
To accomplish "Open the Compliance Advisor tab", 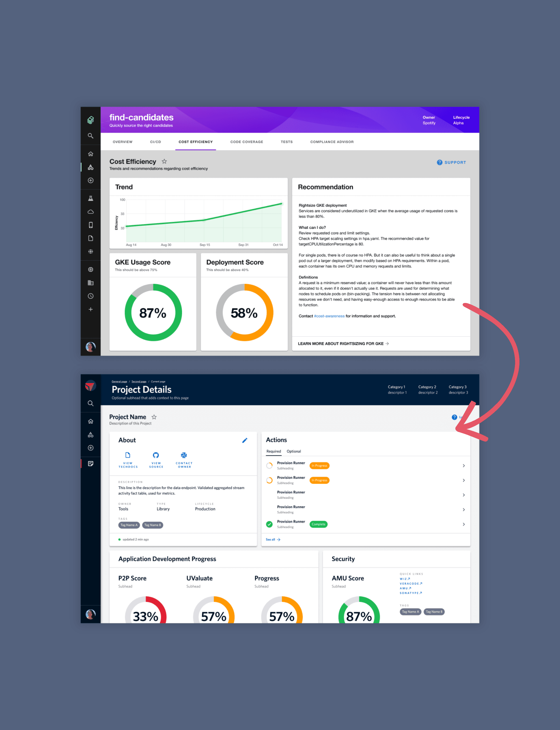I will point(332,142).
